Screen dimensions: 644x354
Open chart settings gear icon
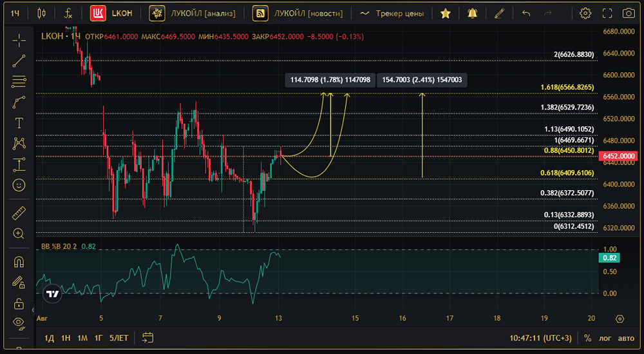(585, 14)
